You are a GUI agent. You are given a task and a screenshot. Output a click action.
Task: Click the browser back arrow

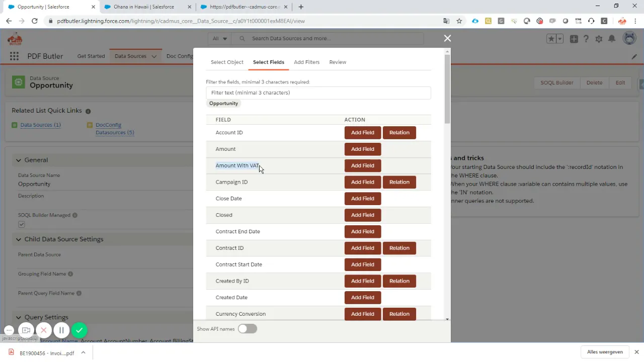click(x=9, y=21)
